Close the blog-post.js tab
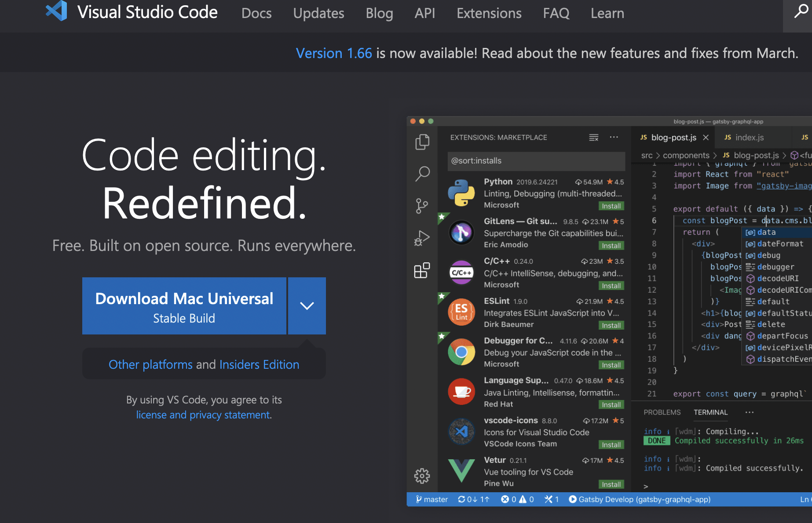812x523 pixels. tap(706, 138)
